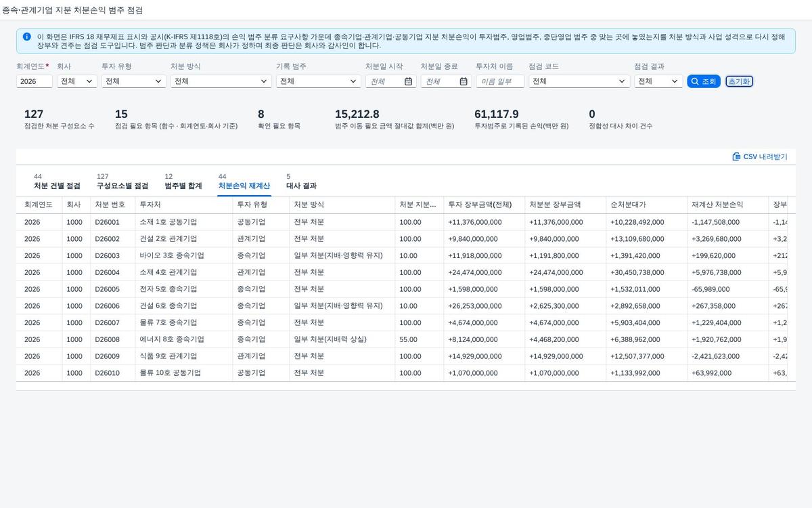
Task: Click the D26004 disposal number cell
Action: (x=112, y=272)
